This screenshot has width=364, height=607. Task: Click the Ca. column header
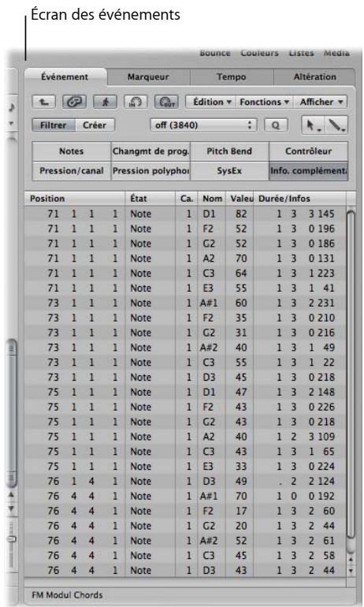(x=187, y=199)
